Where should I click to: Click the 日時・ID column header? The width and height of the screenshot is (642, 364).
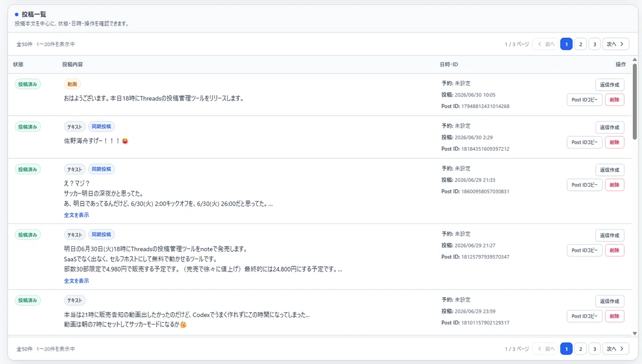[449, 64]
